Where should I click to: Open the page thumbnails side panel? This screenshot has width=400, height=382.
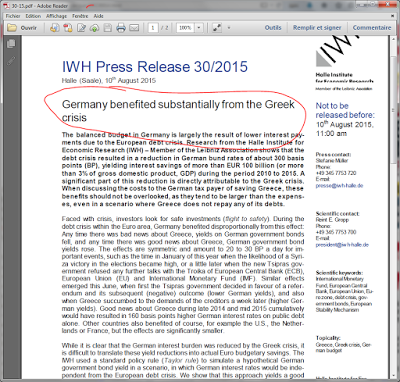(x=11, y=43)
